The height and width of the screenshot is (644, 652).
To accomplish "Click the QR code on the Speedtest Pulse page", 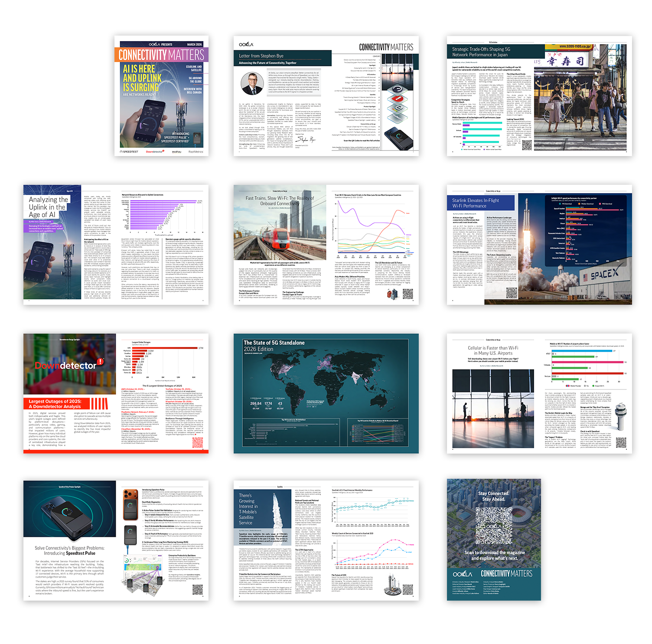I will tap(197, 590).
